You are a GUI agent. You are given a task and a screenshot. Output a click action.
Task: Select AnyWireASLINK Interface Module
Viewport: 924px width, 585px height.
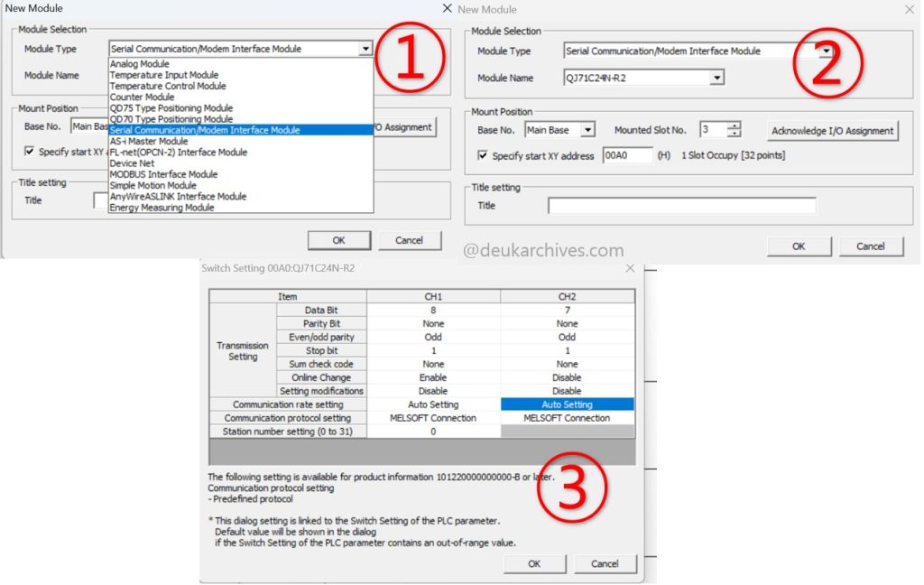(x=241, y=197)
